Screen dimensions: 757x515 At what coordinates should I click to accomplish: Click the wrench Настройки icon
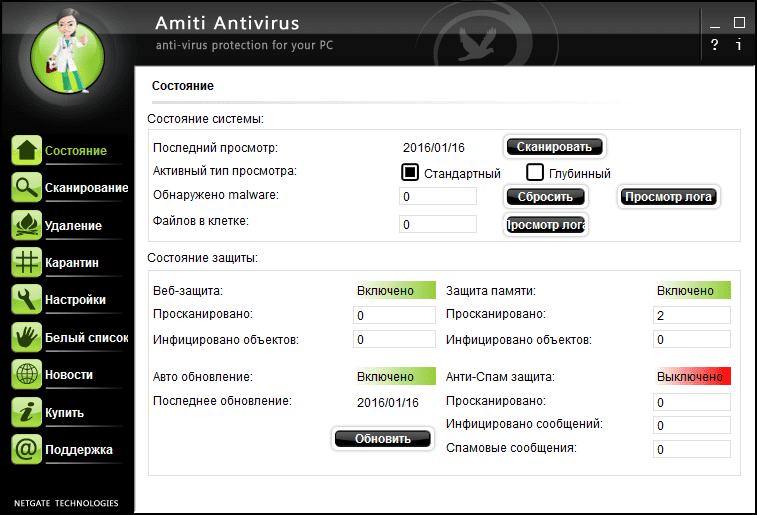(x=26, y=299)
